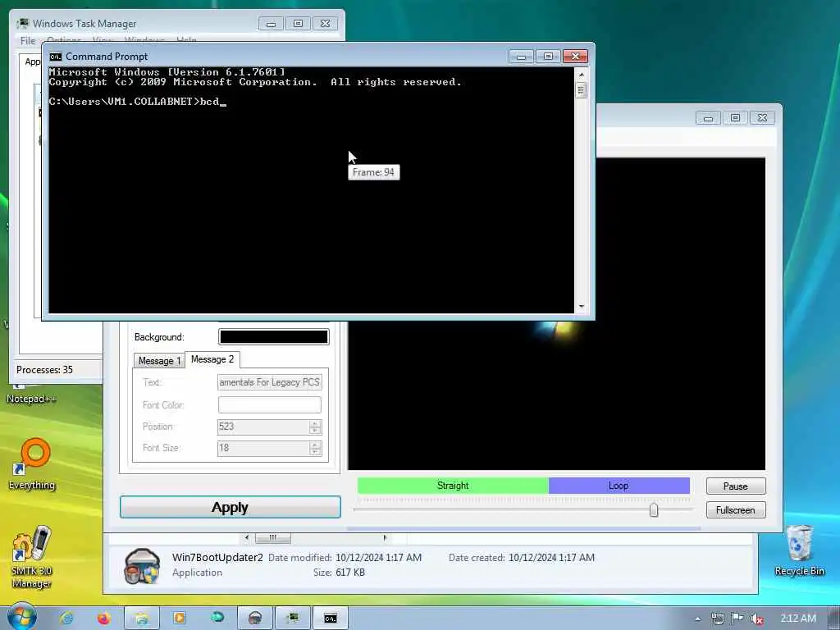Launch Internet Explorer from the taskbar
The height and width of the screenshot is (630, 840).
(67, 619)
